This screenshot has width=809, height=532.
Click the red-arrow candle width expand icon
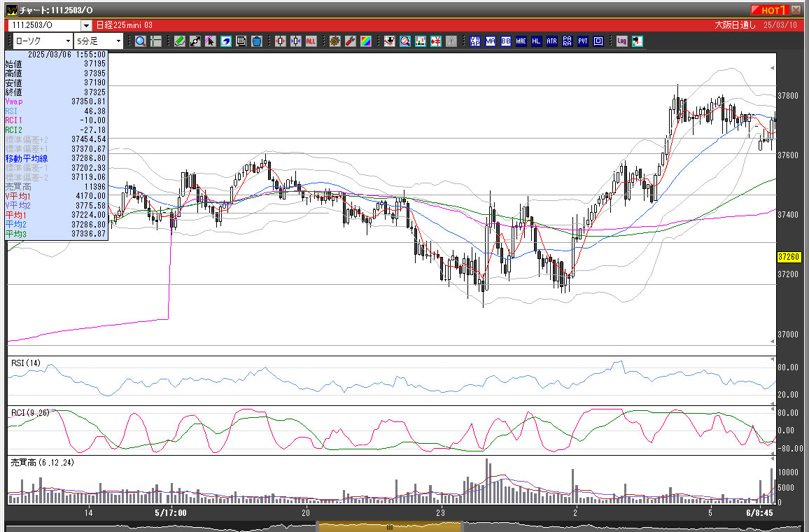(280, 41)
